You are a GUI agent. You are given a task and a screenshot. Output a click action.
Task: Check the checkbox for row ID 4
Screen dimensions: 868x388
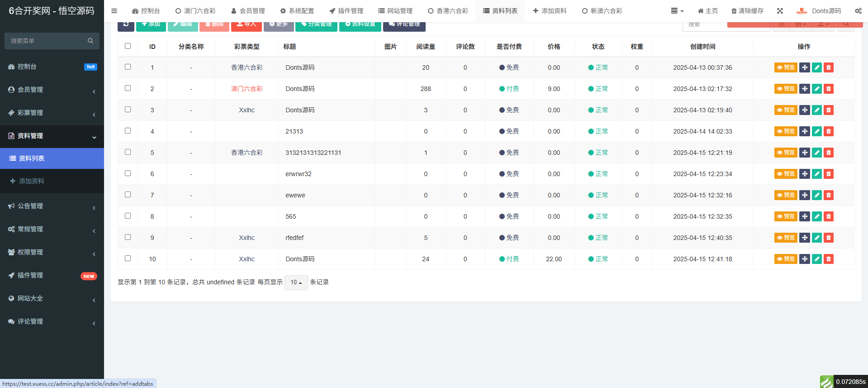(x=128, y=131)
